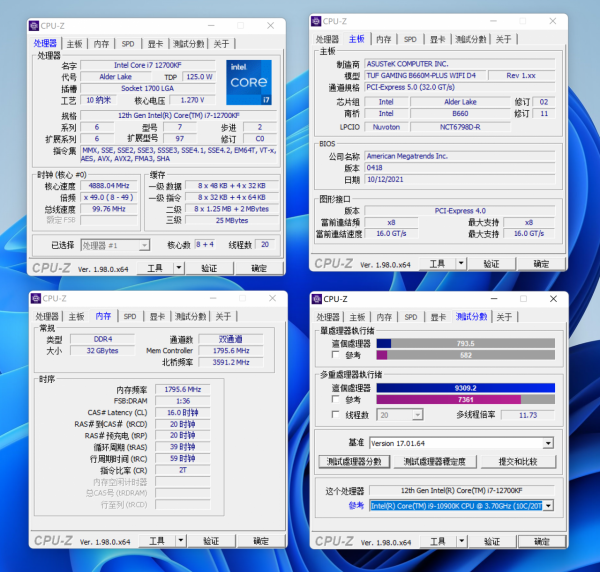The height and width of the screenshot is (572, 600).
Task: Switch to 主板 tab in processor window
Action: [75, 44]
